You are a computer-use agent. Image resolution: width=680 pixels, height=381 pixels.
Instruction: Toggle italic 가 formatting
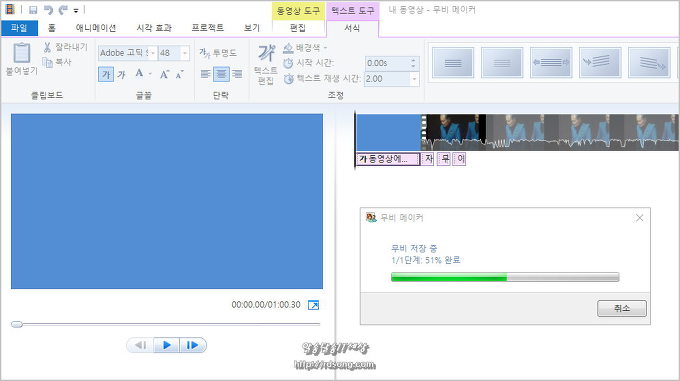tap(121, 75)
